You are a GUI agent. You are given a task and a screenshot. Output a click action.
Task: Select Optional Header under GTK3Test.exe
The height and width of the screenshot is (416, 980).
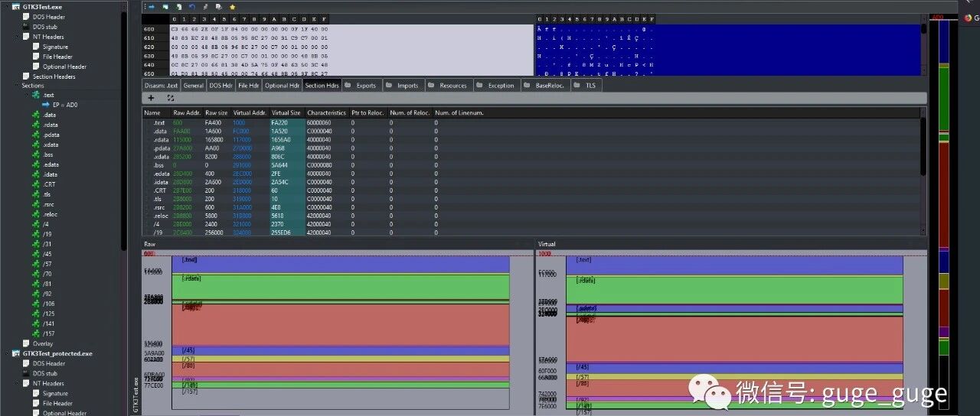point(64,67)
